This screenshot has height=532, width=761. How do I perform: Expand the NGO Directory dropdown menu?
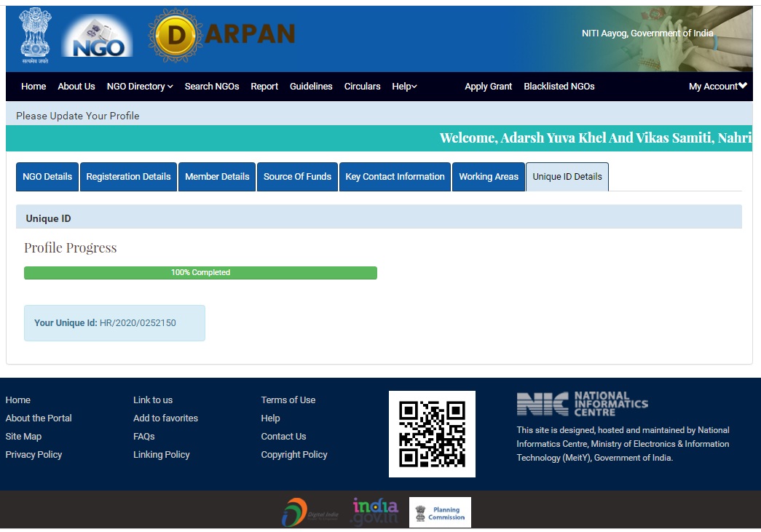pyautogui.click(x=139, y=86)
